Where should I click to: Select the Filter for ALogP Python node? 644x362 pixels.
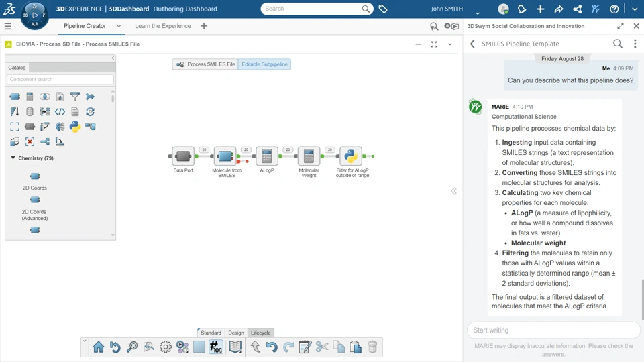click(x=351, y=156)
